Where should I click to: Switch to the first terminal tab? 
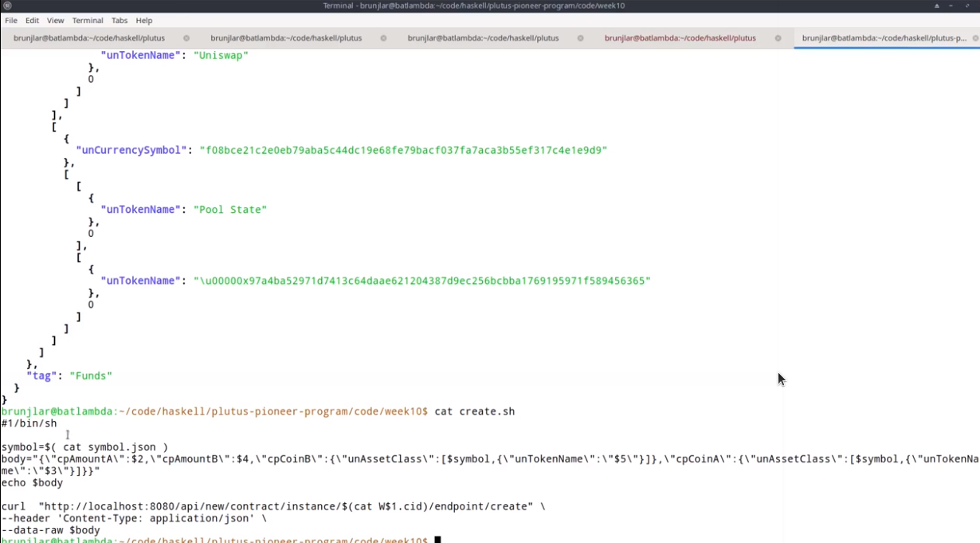[89, 38]
